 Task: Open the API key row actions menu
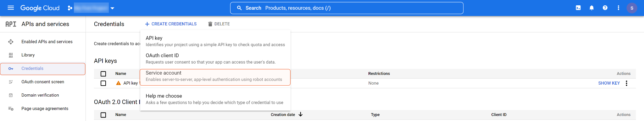coord(626,83)
